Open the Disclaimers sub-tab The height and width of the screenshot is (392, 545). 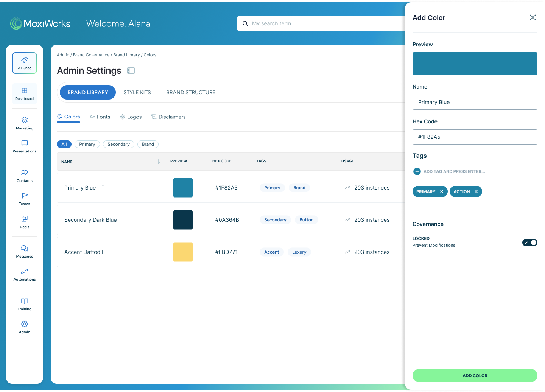(x=168, y=117)
